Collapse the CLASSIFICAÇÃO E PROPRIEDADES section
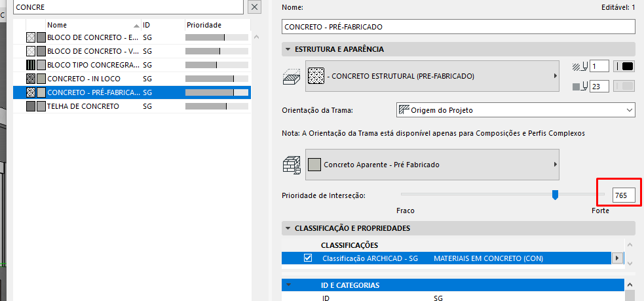The image size is (644, 301). click(x=288, y=228)
